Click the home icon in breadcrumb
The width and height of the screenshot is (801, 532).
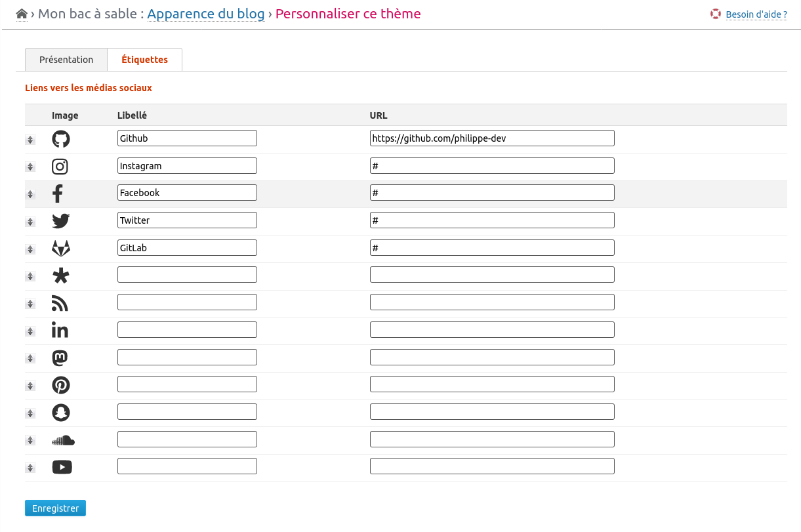[22, 14]
